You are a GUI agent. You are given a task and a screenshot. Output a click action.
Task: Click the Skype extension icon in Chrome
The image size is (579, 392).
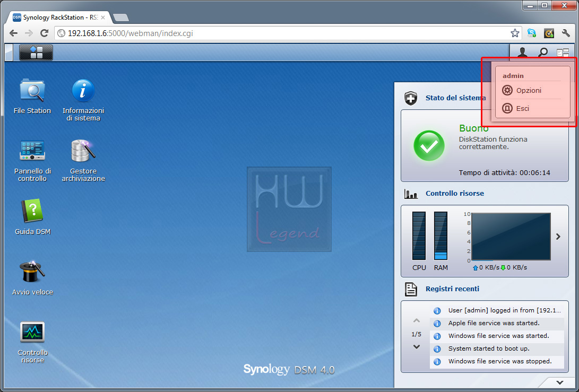[532, 33]
